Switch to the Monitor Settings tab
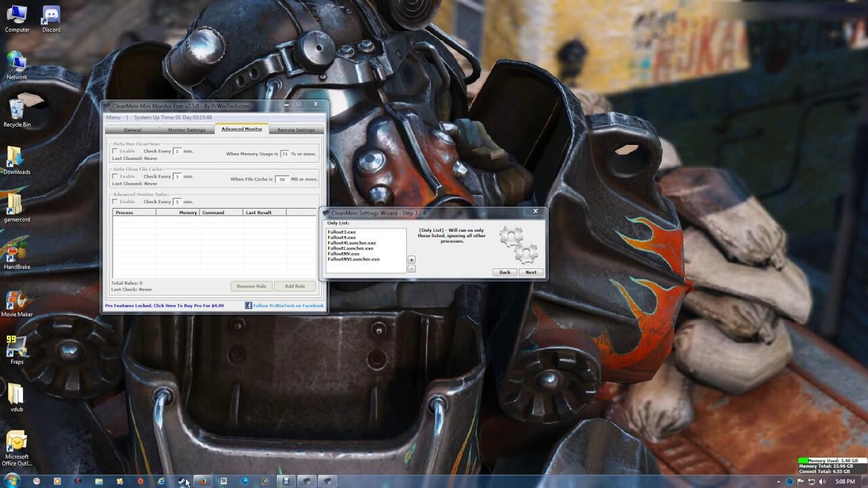 tap(186, 129)
